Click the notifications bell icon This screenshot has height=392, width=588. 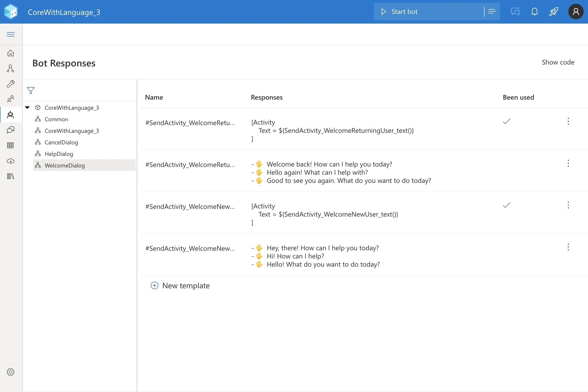(535, 12)
